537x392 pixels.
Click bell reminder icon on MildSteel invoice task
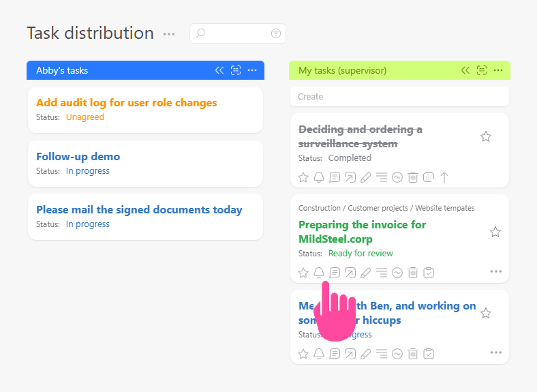coord(319,273)
